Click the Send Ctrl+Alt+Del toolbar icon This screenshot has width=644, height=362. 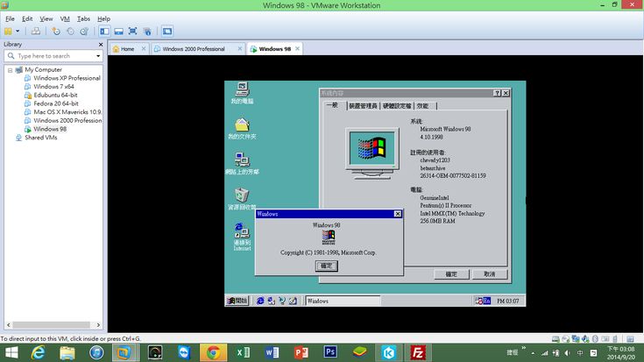pyautogui.click(x=36, y=32)
